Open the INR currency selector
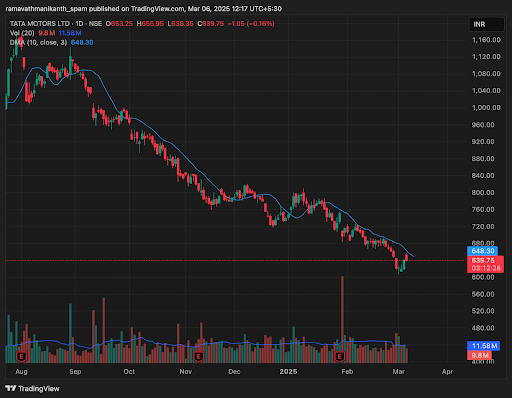This screenshot has height=398, width=512. click(x=486, y=24)
